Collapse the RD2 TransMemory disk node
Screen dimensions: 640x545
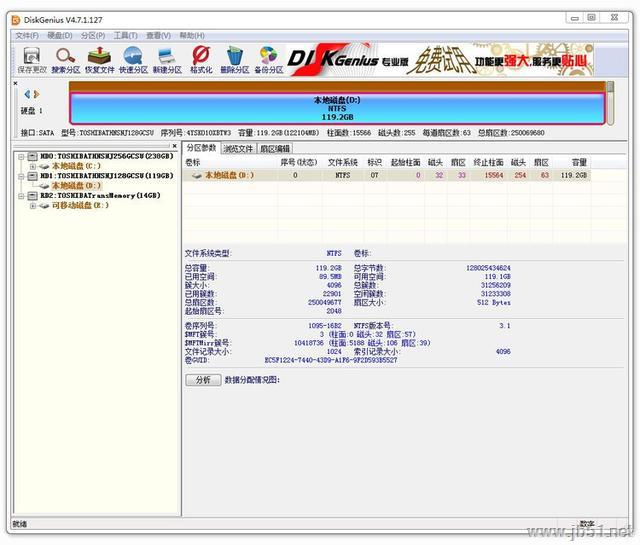pos(22,196)
